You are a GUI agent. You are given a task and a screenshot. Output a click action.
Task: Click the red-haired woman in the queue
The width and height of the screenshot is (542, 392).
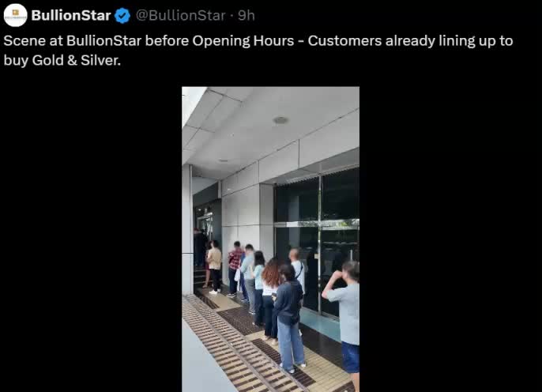(270, 299)
